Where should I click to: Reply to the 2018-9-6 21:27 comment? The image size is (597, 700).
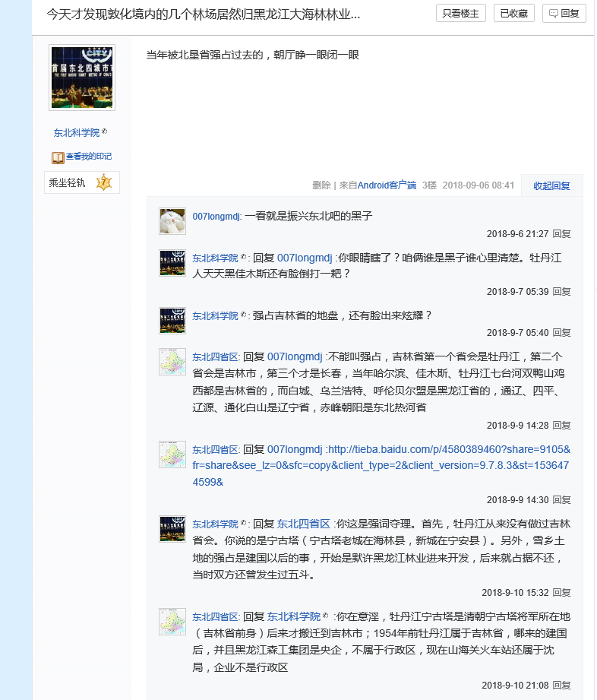coord(562,234)
